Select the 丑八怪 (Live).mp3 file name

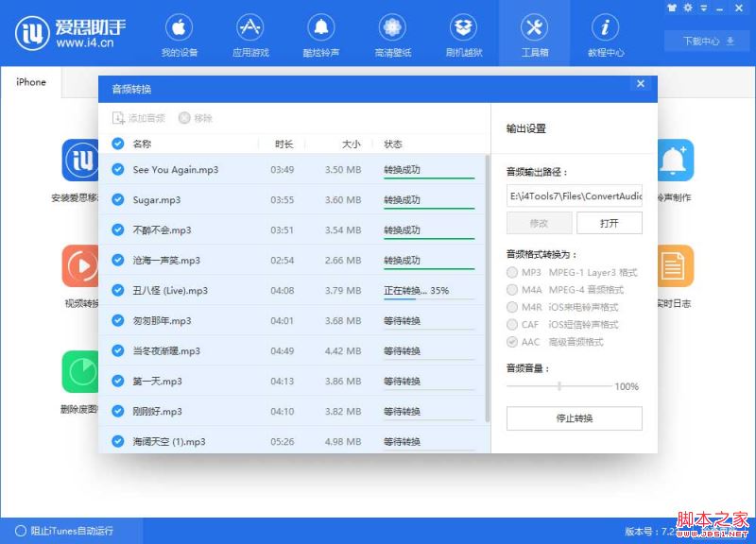pyautogui.click(x=170, y=291)
